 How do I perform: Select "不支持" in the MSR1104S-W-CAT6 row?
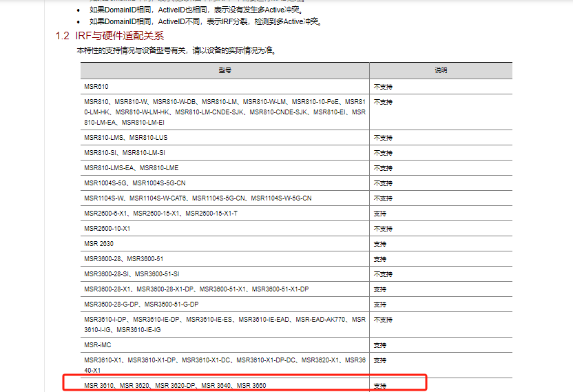383,198
